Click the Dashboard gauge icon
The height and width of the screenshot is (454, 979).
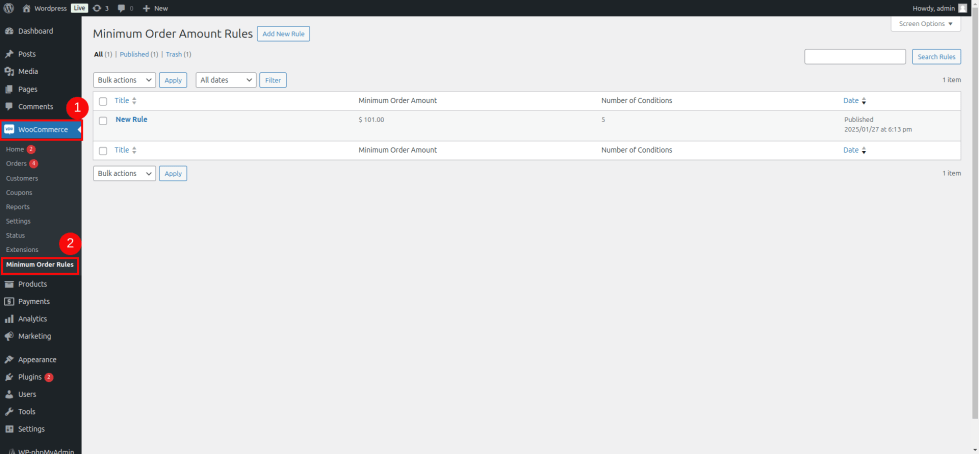[9, 31]
